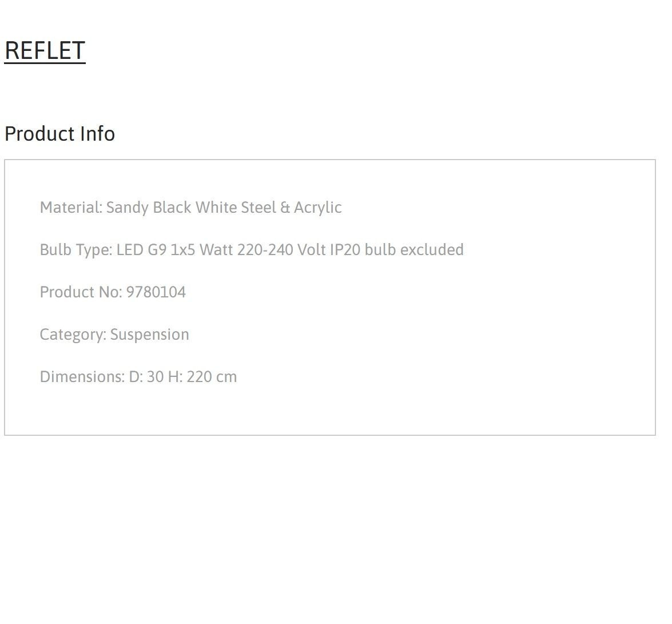
Task: Click 'Sandy Black White Steel' material text
Action: click(x=191, y=208)
